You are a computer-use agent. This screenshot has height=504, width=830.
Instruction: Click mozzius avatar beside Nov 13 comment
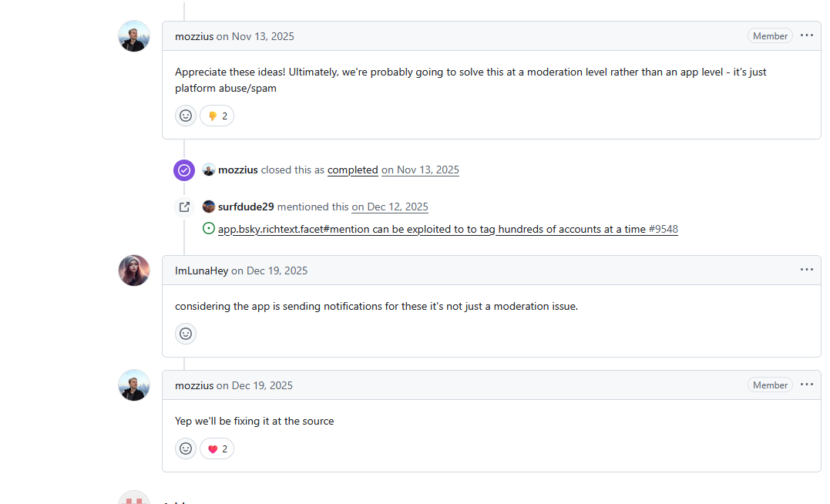134,36
